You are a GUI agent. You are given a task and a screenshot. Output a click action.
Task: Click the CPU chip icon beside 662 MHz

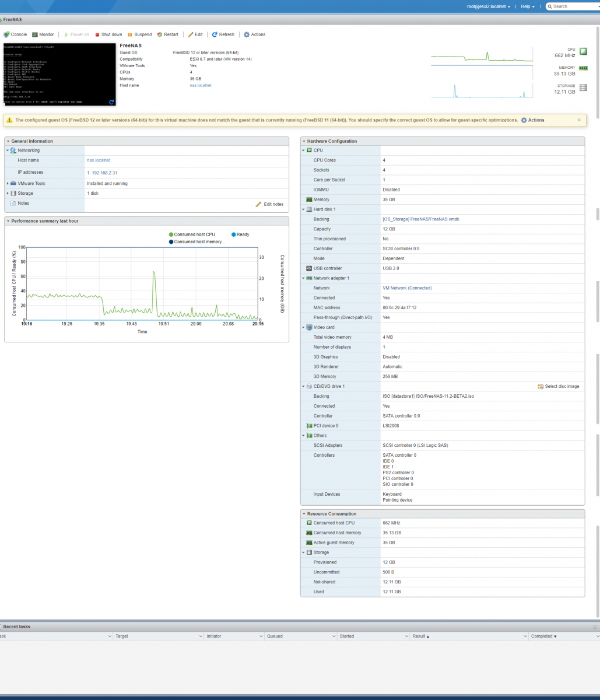point(583,51)
